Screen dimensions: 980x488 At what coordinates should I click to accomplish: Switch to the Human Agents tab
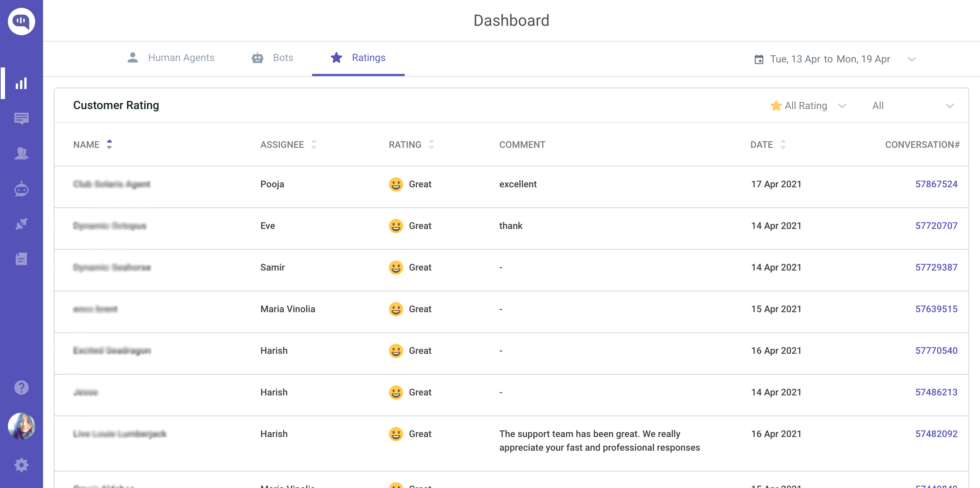170,58
